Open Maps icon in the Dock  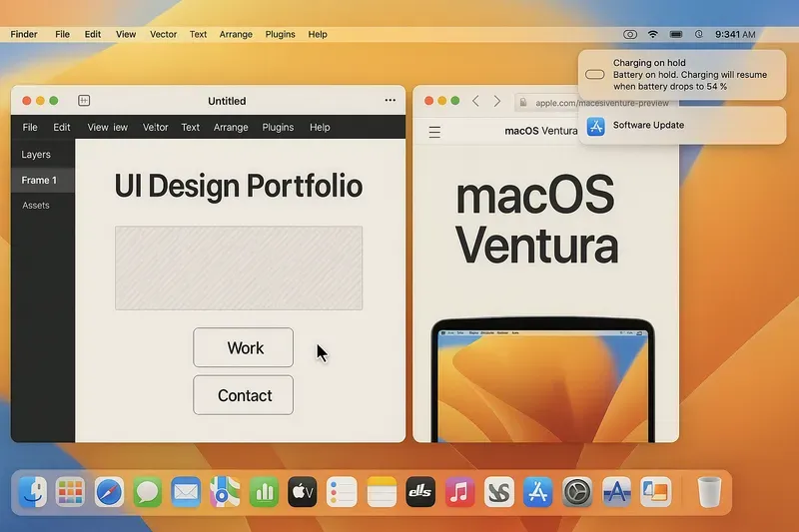[225, 492]
